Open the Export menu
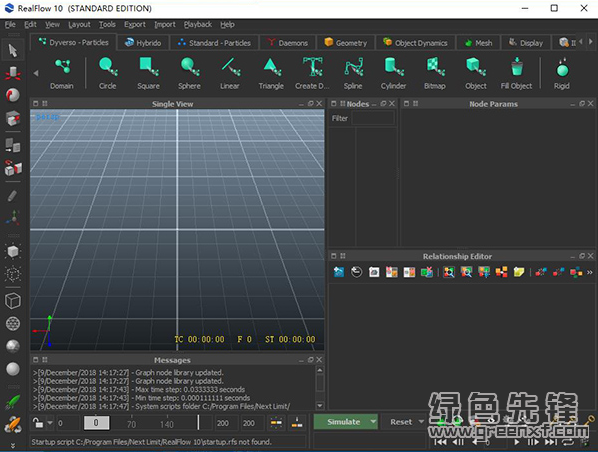 point(135,24)
